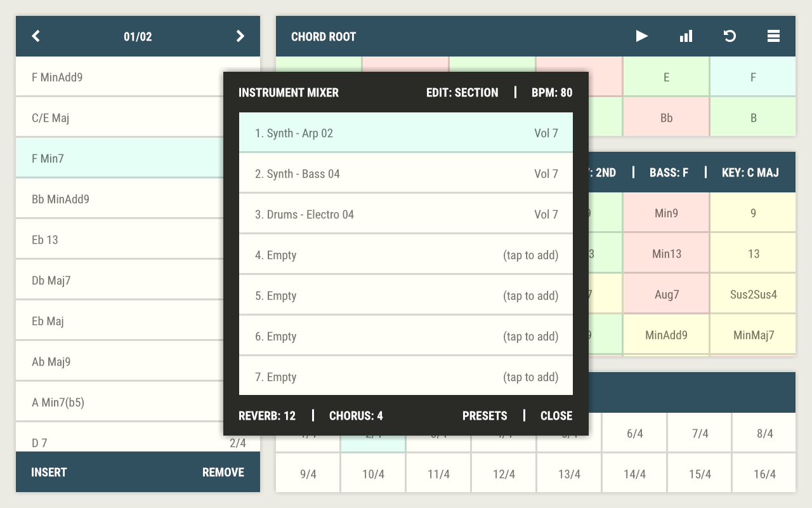Viewport: 812px width, 508px height.
Task: Click the reset/loop arrow icon
Action: [x=730, y=36]
